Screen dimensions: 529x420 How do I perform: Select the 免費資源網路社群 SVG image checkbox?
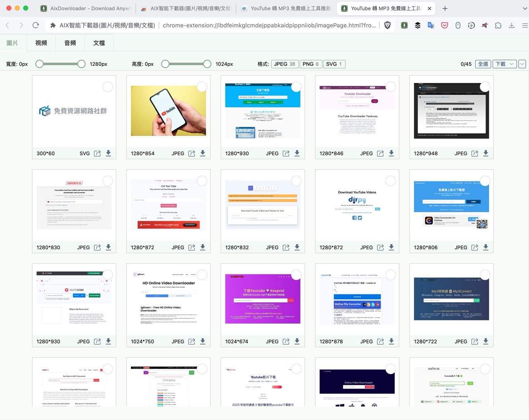pos(107,87)
